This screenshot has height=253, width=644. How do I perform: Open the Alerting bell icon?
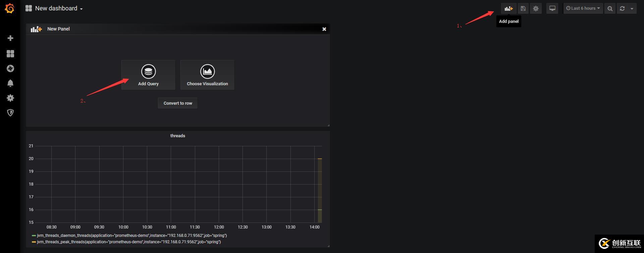10,83
